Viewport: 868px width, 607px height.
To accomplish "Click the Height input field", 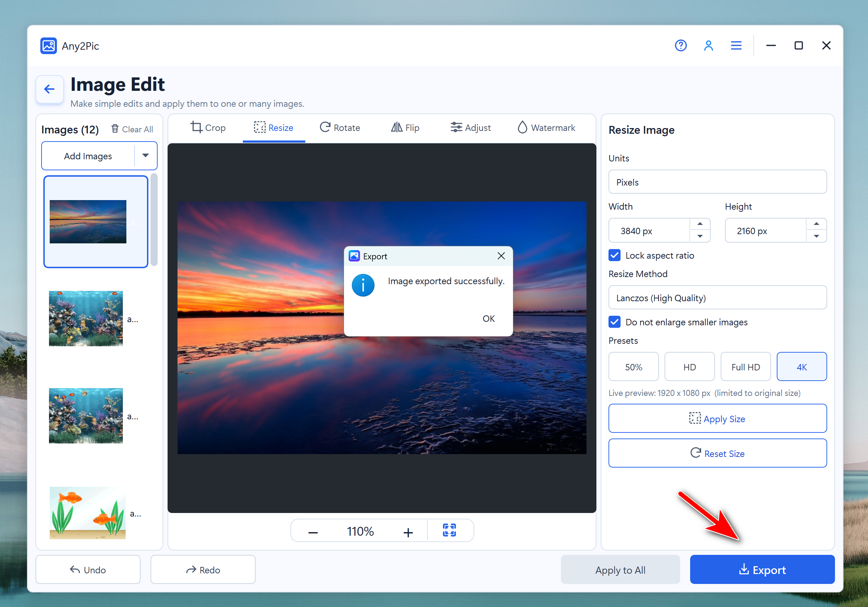I will point(765,230).
